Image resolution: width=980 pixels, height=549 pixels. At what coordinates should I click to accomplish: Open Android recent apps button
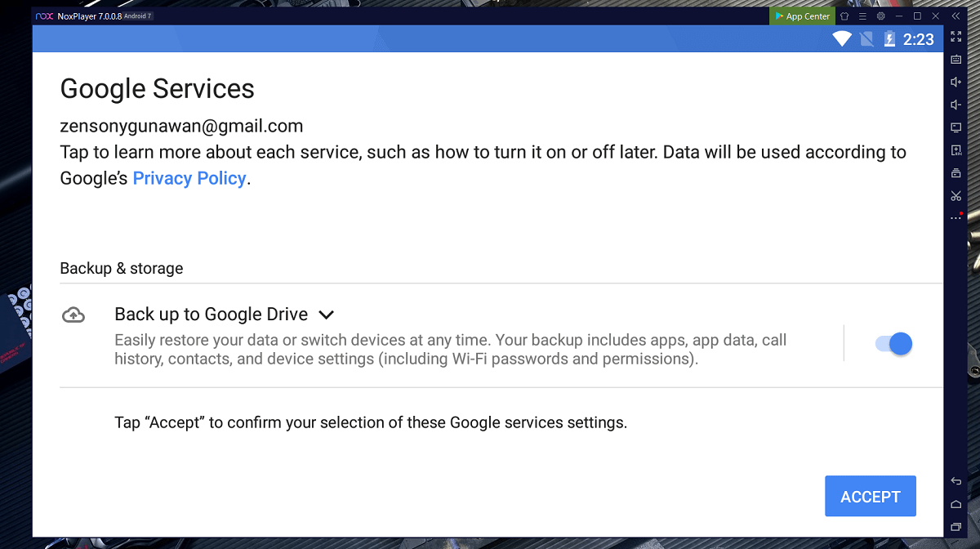955,527
